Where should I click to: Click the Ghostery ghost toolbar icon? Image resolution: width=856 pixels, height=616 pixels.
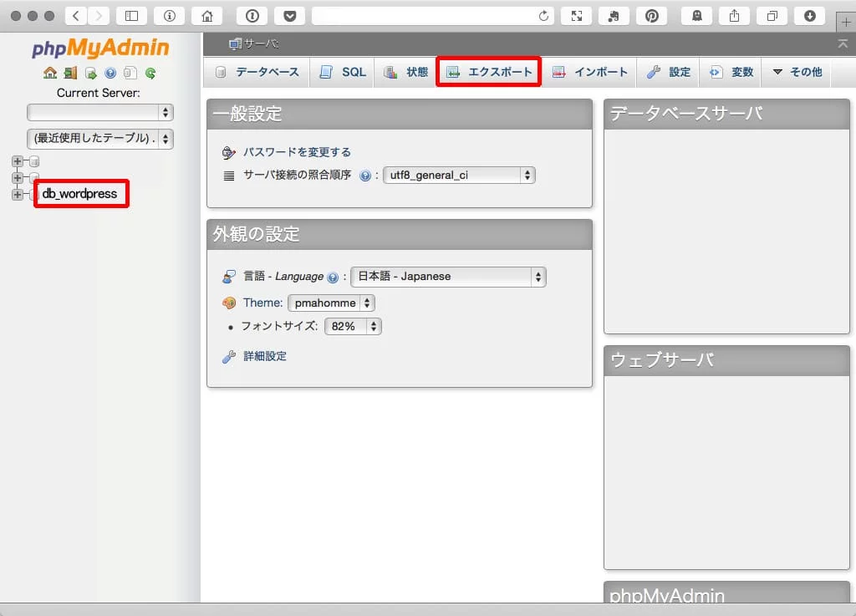click(697, 16)
